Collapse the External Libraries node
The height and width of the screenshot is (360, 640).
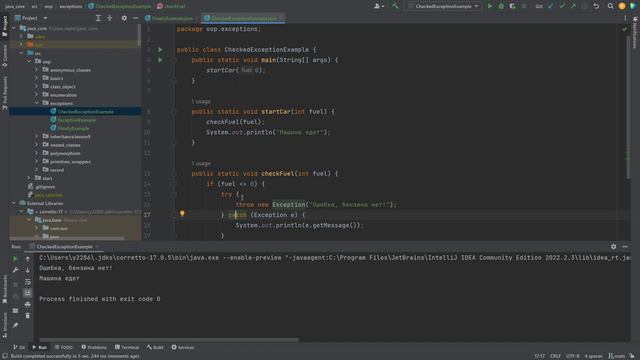click(x=14, y=203)
